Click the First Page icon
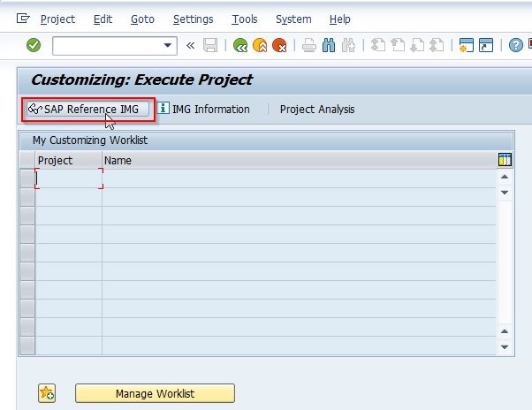This screenshot has height=410, width=532. click(x=378, y=45)
